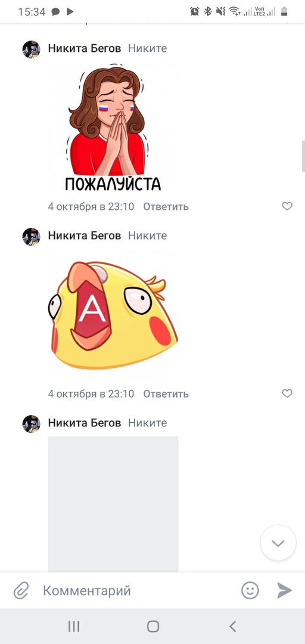Send the comment with arrow icon
This screenshot has height=644, width=305.
tap(284, 590)
